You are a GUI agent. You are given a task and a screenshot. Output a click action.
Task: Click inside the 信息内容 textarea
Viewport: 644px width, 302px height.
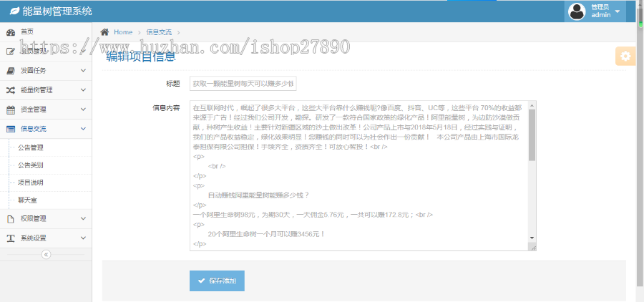point(363,175)
